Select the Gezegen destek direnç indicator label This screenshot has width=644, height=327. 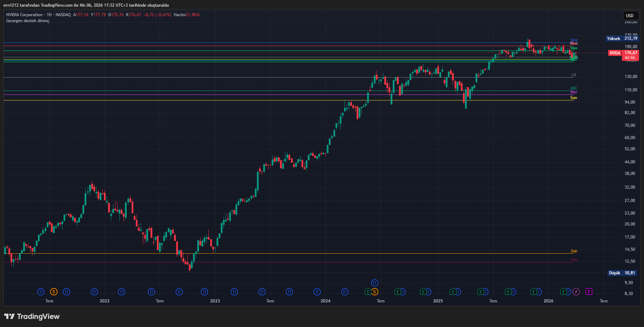tap(28, 21)
